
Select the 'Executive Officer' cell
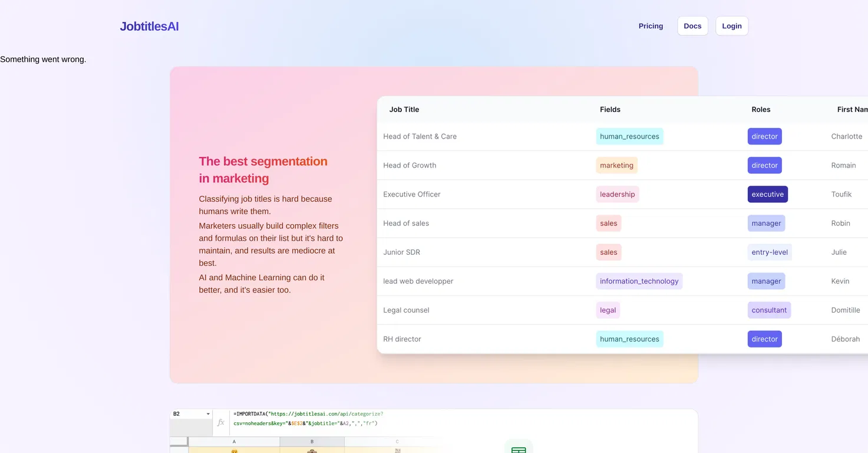411,194
